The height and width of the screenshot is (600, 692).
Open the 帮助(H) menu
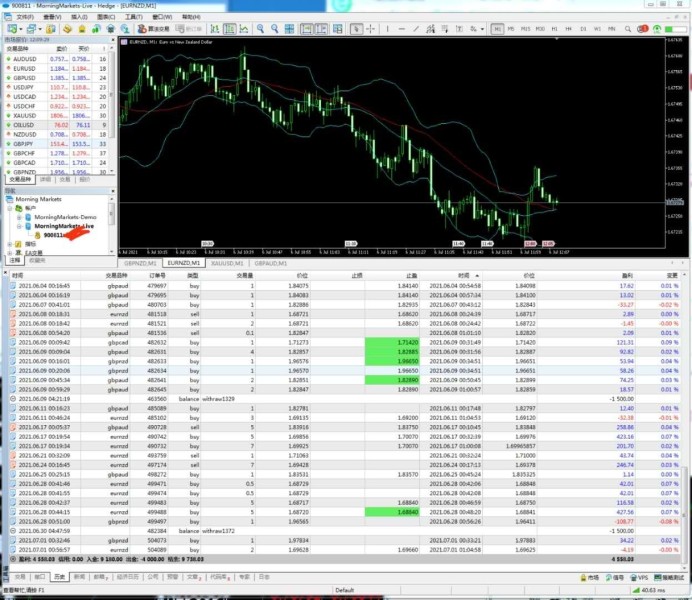click(191, 17)
